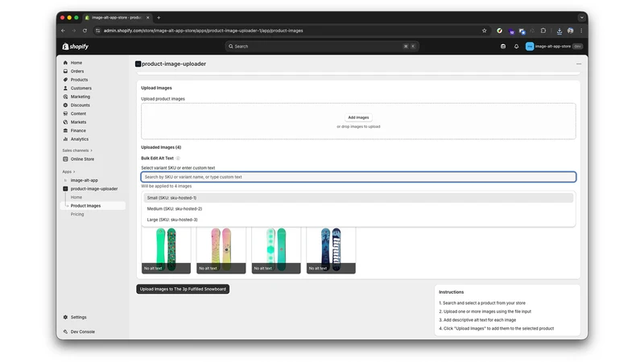Select Large (SKU: sku-hosted-3) option
Viewport: 644px width, 362px height.
(358, 220)
